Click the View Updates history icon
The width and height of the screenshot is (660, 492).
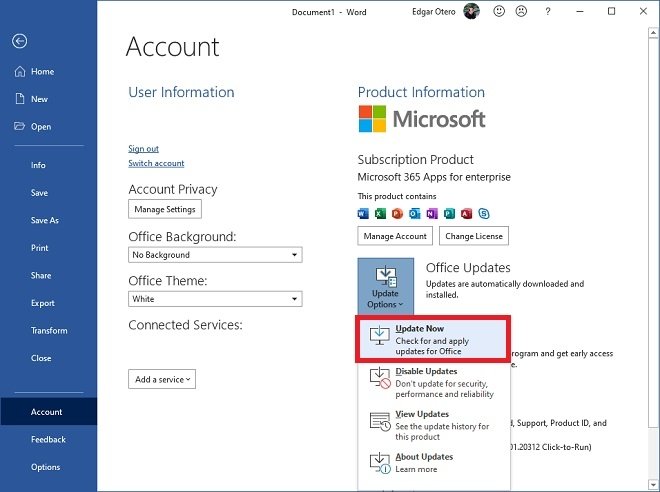(380, 422)
